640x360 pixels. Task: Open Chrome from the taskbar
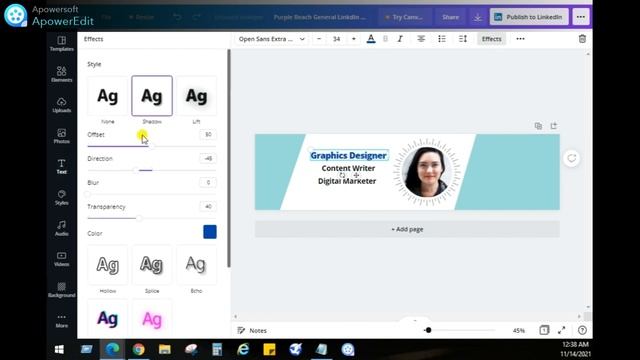(139, 349)
